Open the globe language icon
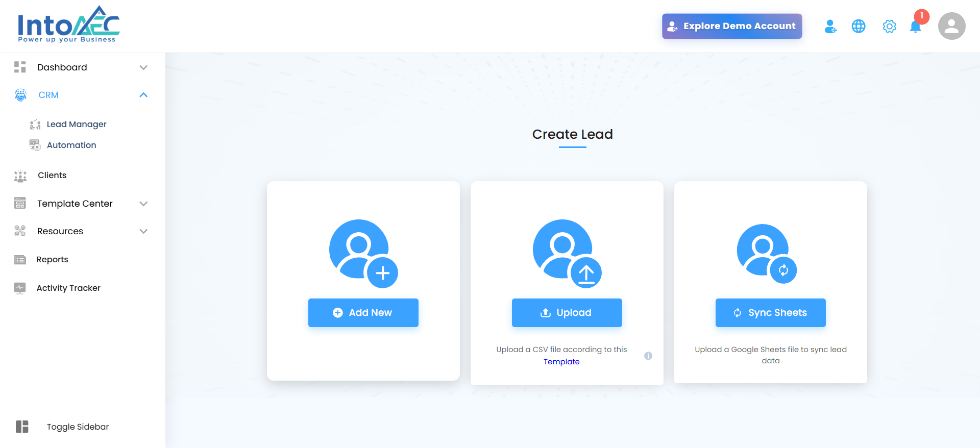Screen dimensions: 980x448 [859, 27]
